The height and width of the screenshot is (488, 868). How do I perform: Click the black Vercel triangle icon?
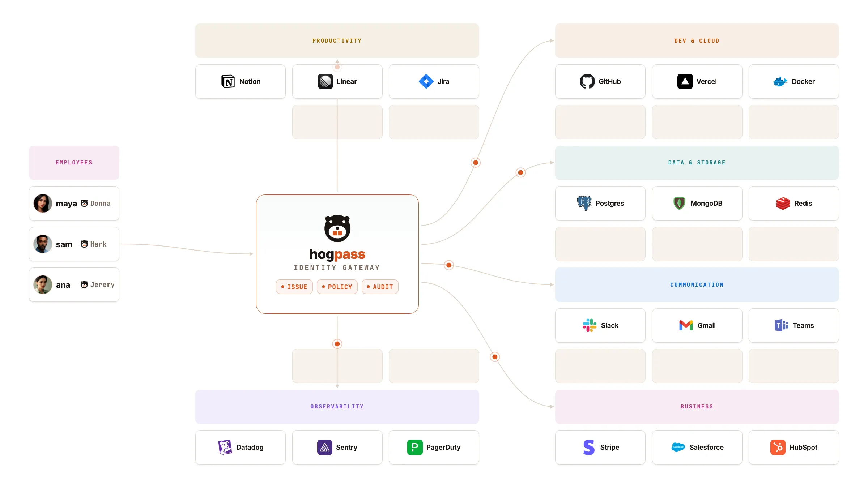685,81
